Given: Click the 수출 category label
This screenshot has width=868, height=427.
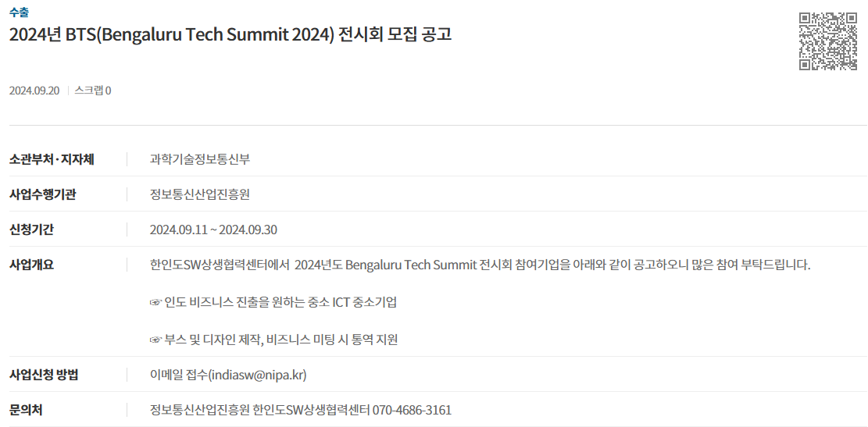Looking at the screenshot, I should point(19,10).
